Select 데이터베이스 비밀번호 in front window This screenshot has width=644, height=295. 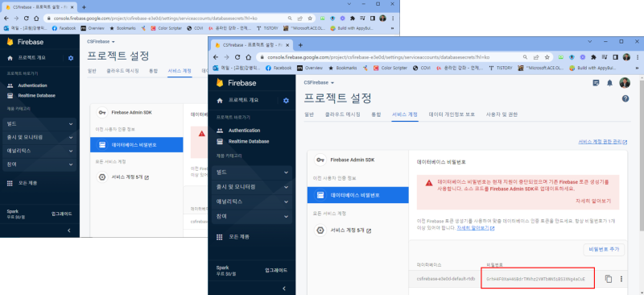[358, 195]
